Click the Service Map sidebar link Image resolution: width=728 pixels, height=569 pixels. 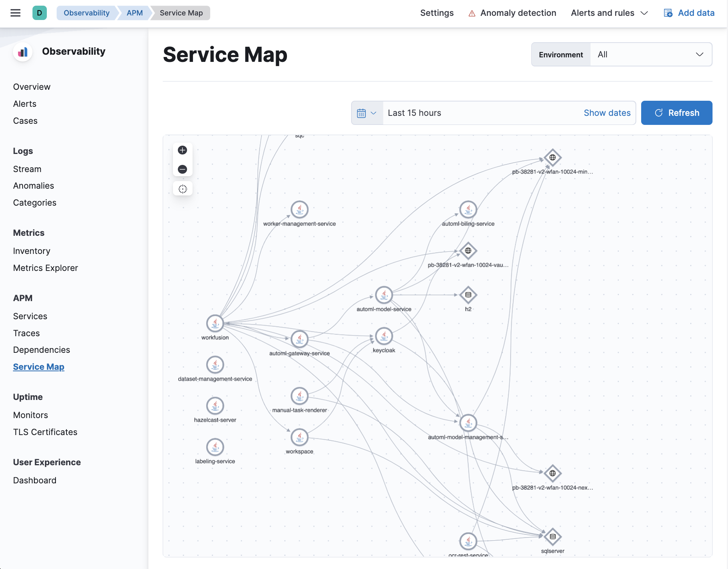(39, 367)
